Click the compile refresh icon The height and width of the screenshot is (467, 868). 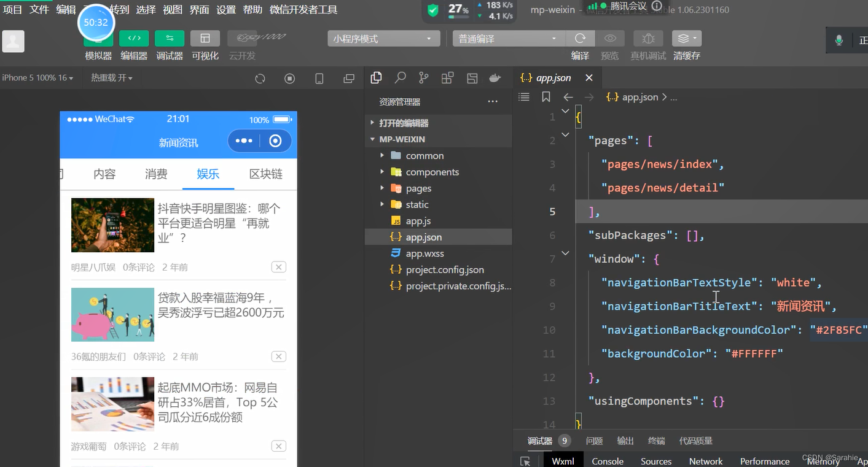[x=580, y=39]
